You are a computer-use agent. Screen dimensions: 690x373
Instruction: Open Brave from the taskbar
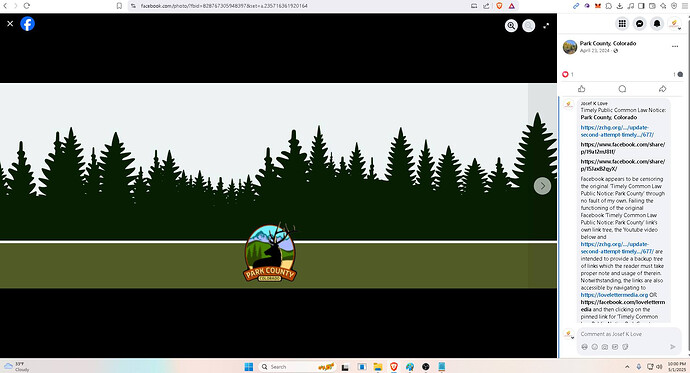(x=394, y=366)
